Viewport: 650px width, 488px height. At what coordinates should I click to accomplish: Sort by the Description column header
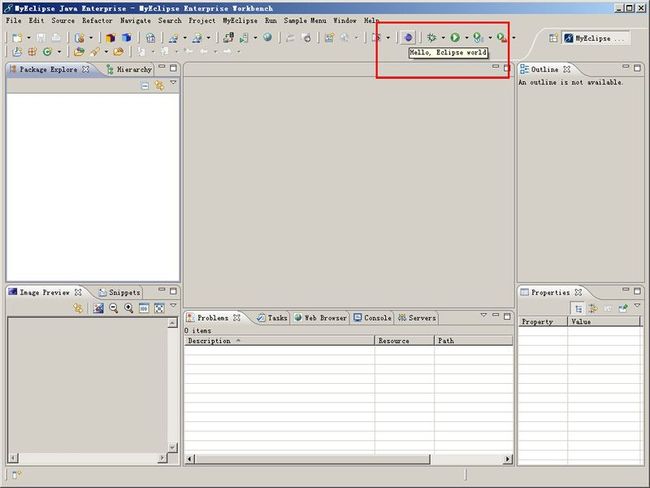(x=279, y=341)
